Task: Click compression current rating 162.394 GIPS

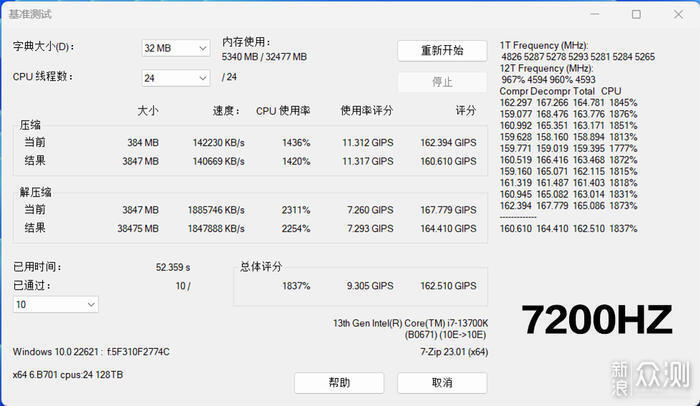Action: click(x=448, y=143)
